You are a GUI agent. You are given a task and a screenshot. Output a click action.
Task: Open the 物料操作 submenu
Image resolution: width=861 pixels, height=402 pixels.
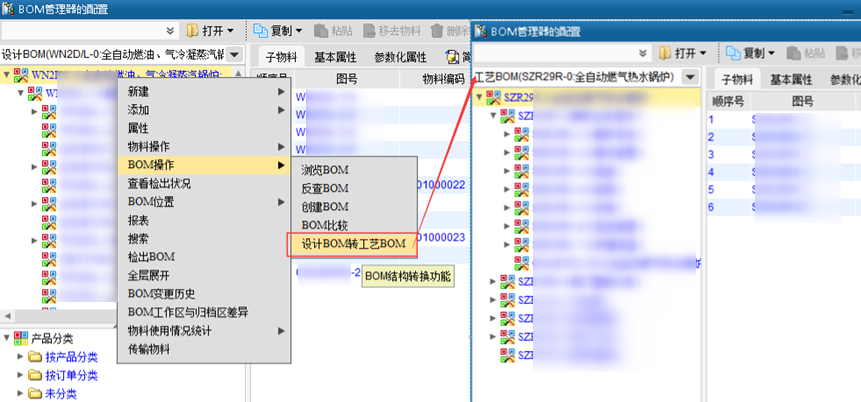(204, 147)
